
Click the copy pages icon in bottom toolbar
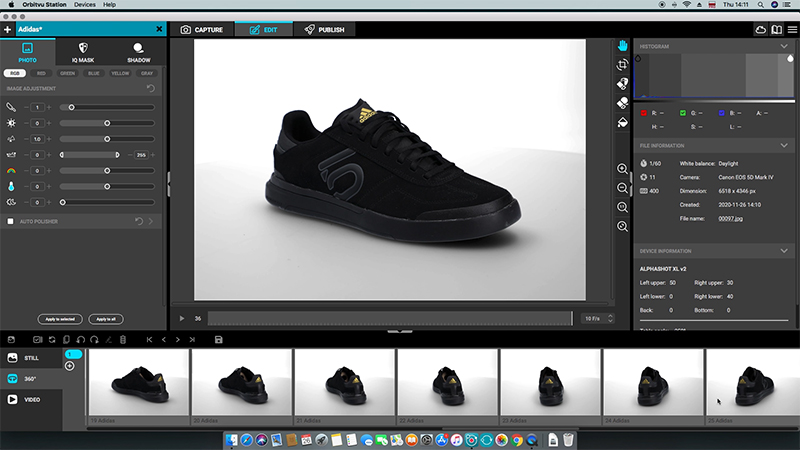[66, 340]
